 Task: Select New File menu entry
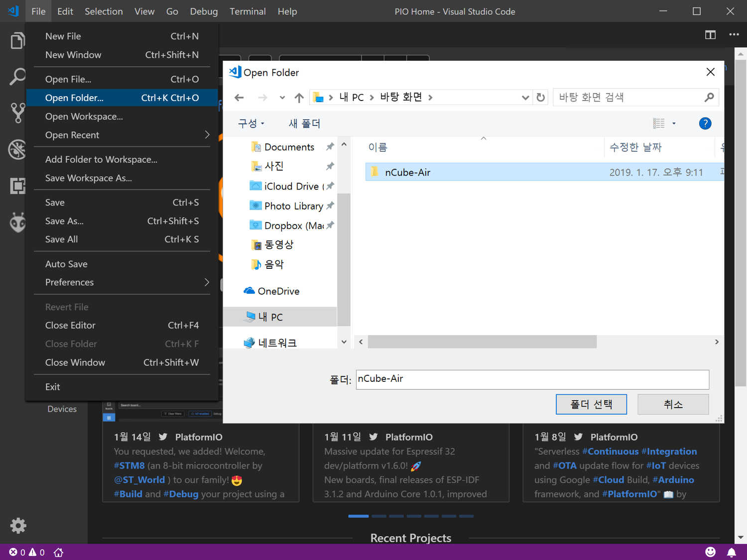pyautogui.click(x=122, y=36)
